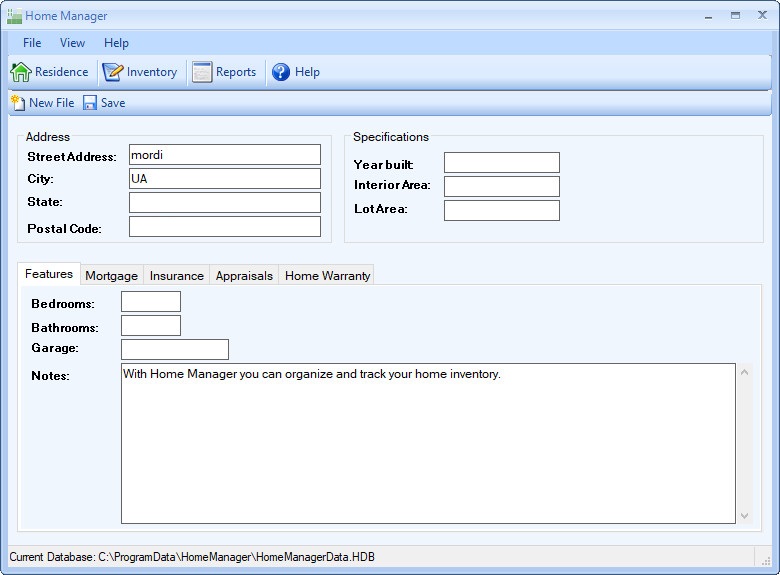Click the Interior Area label
This screenshot has height=575, width=780.
pos(392,185)
